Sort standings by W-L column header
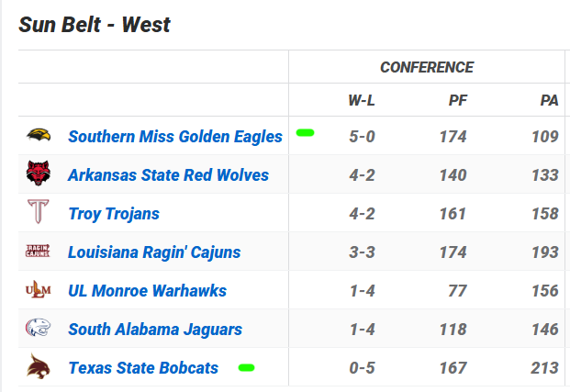Viewport: 570px width, 392px height. pyautogui.click(x=361, y=100)
